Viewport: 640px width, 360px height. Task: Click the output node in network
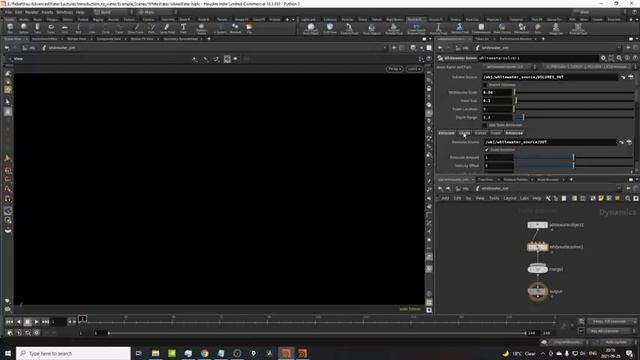[x=538, y=291]
